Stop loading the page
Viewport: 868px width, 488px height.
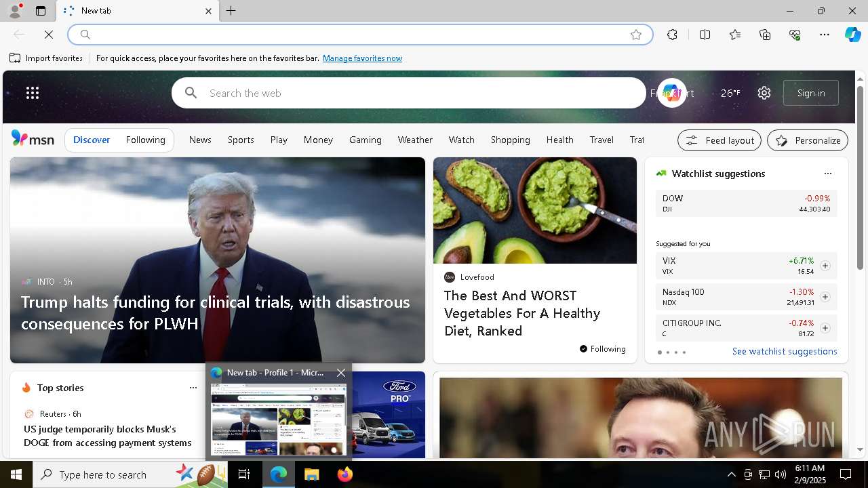coord(49,35)
